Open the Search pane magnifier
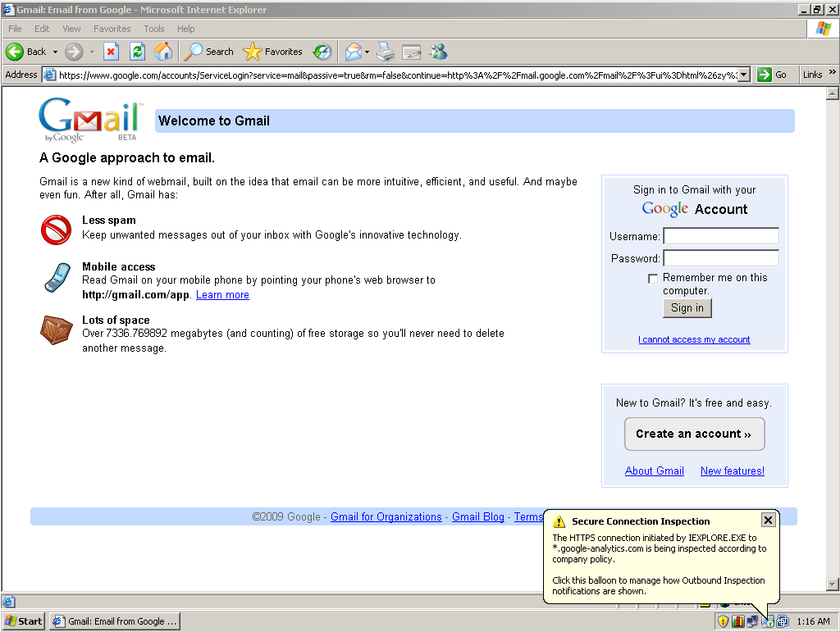The image size is (840, 632). click(x=193, y=52)
